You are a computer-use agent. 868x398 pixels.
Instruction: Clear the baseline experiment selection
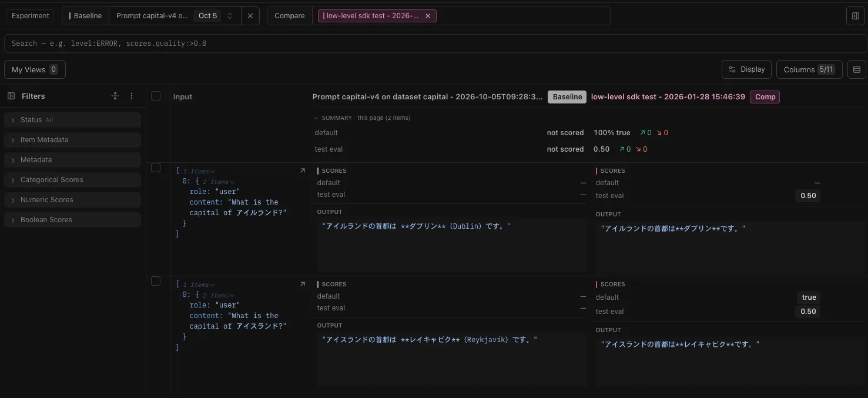[x=250, y=16]
